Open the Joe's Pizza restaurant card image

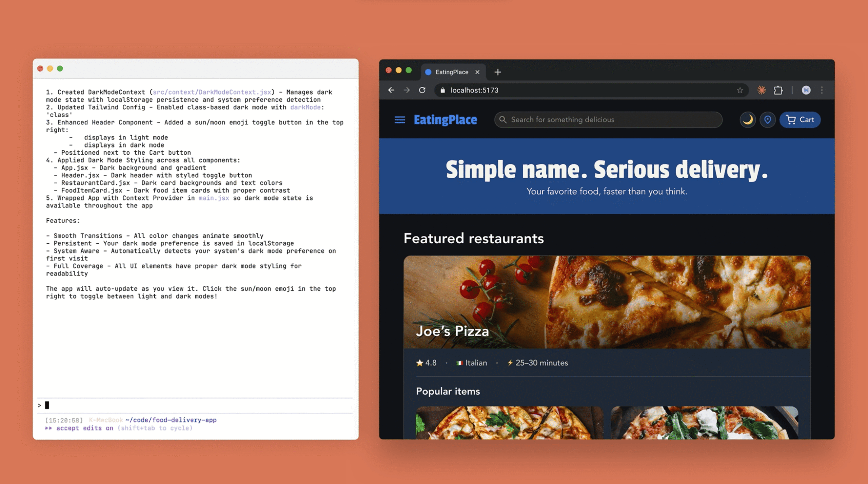pos(607,302)
